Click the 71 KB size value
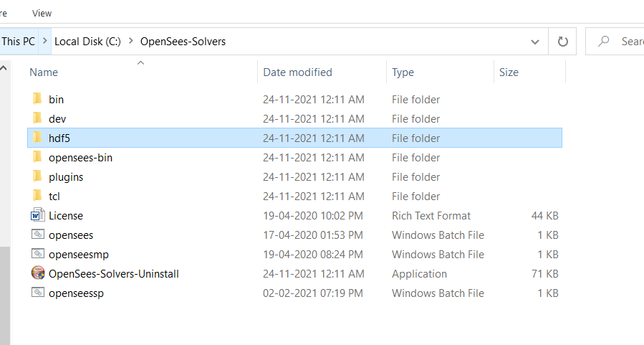644x345 pixels. [x=544, y=273]
